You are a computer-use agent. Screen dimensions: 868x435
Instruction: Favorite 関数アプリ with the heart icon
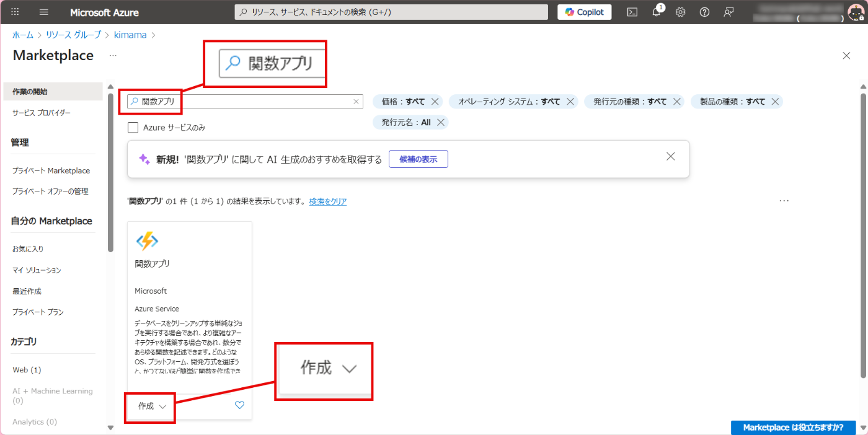click(240, 406)
